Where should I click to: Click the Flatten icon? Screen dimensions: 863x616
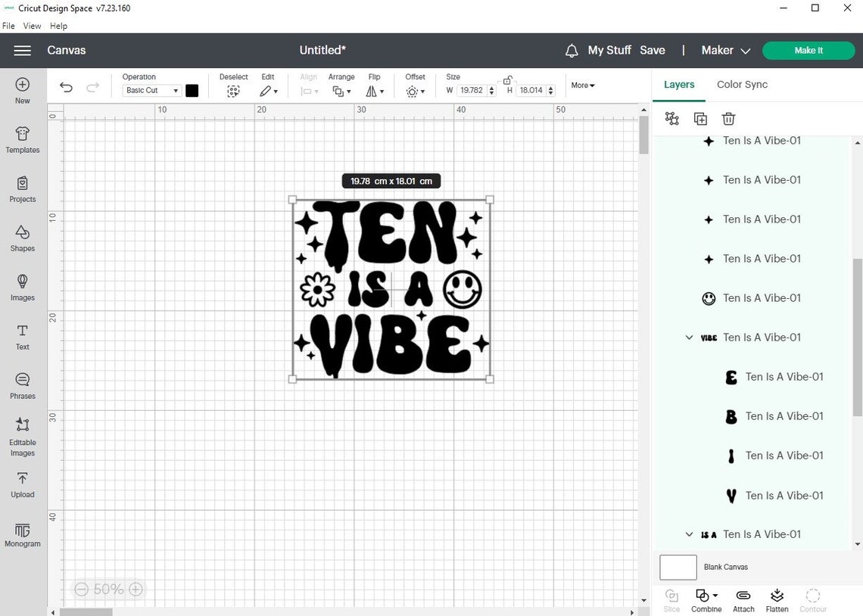pyautogui.click(x=777, y=599)
